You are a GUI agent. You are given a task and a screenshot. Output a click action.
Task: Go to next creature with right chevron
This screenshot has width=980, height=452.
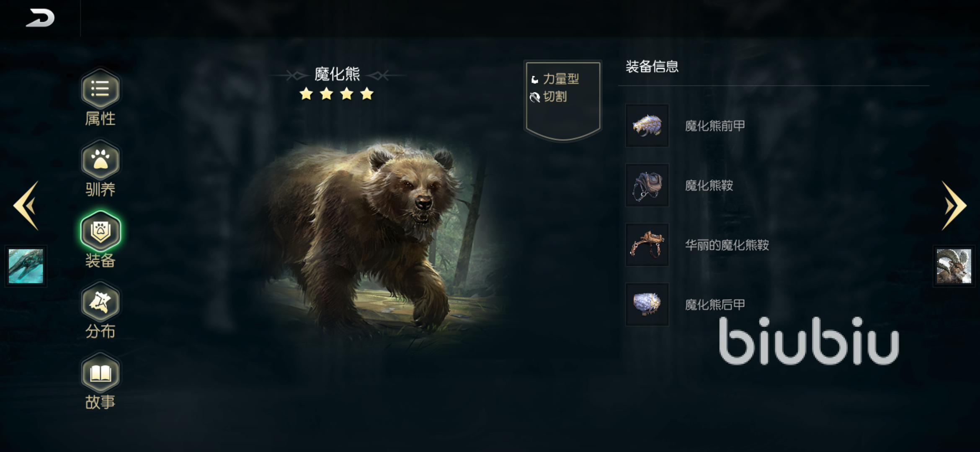tap(954, 205)
